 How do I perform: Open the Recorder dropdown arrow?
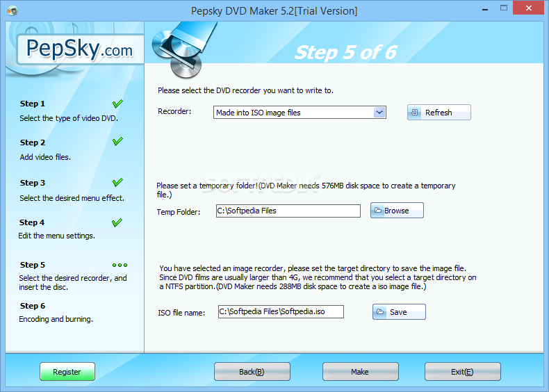(x=379, y=113)
